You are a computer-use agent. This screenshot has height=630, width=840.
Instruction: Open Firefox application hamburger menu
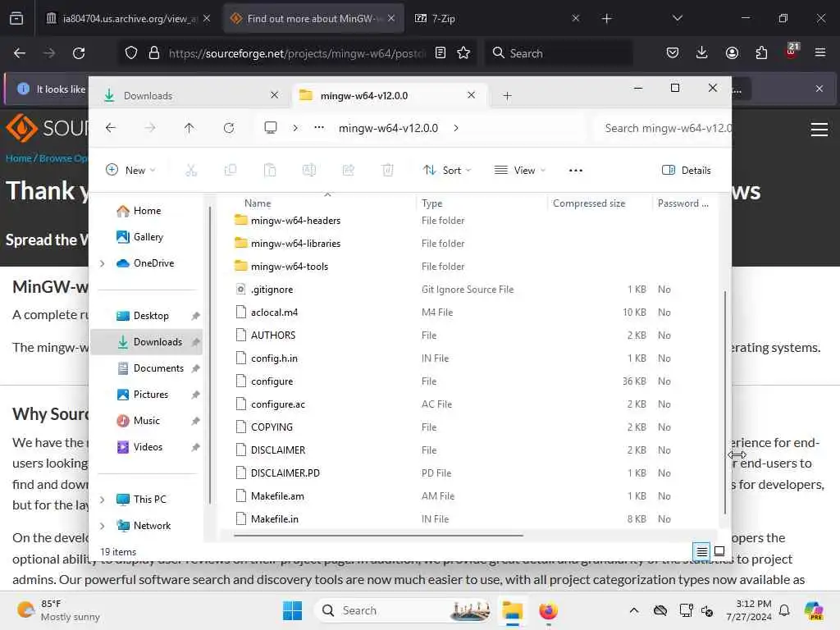point(819,52)
